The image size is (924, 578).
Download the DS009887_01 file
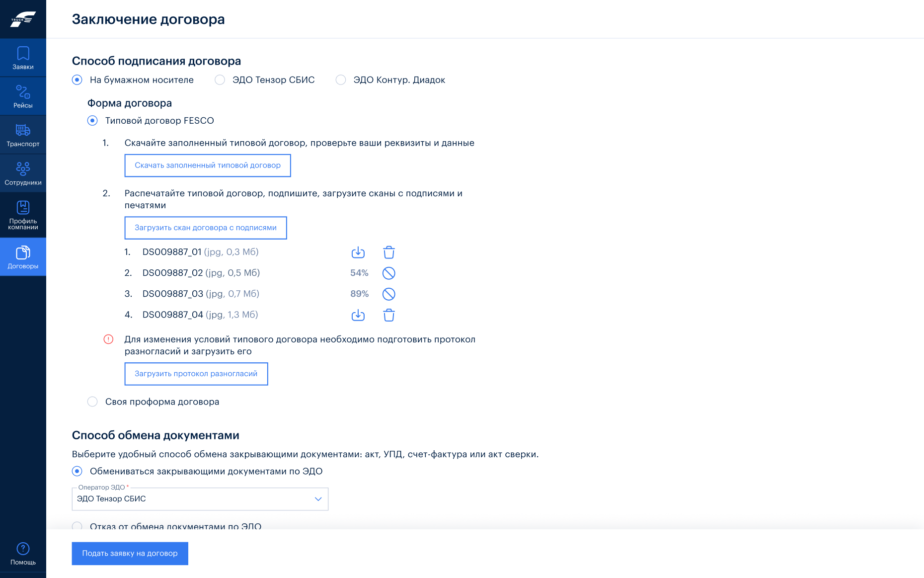pos(358,252)
